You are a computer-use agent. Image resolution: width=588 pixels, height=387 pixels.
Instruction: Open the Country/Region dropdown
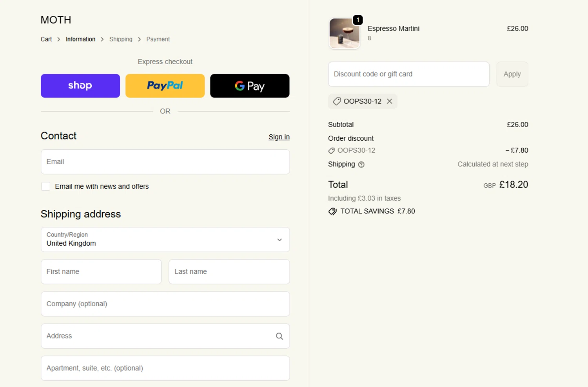point(165,240)
